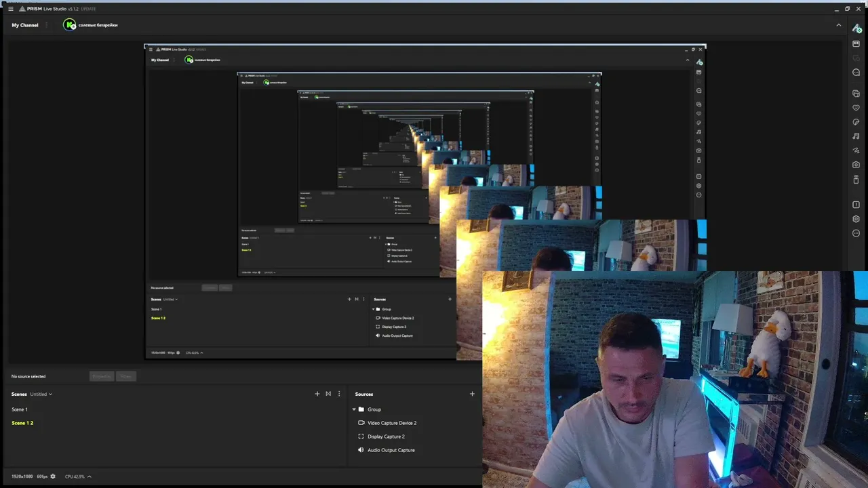The width and height of the screenshot is (868, 488).
Task: Click the CPU 42.9% status text
Action: pos(75,476)
